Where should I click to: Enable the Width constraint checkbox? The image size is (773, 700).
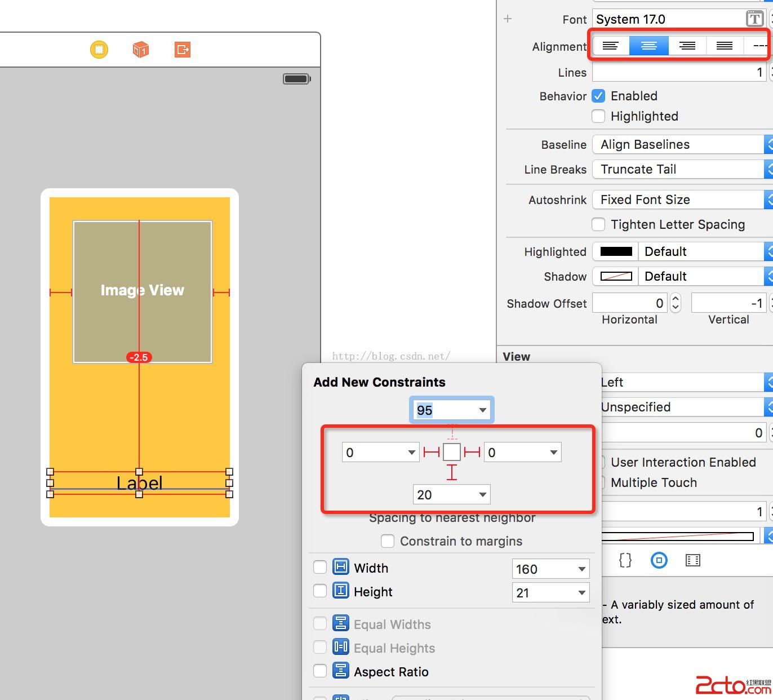[x=320, y=567]
